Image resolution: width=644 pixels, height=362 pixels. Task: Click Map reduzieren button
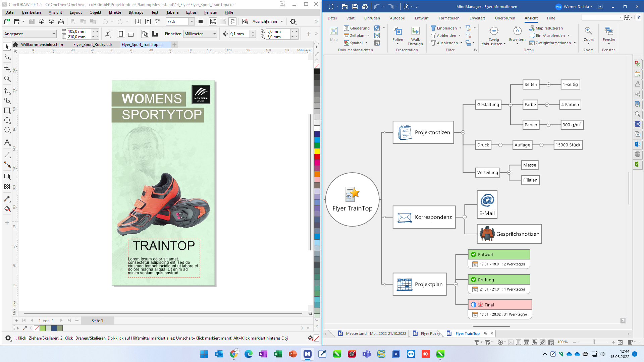pos(546,28)
